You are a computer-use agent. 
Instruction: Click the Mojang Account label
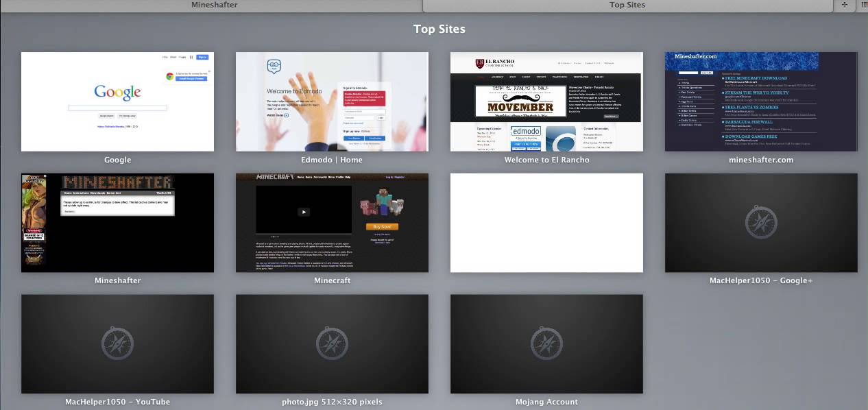coord(546,402)
